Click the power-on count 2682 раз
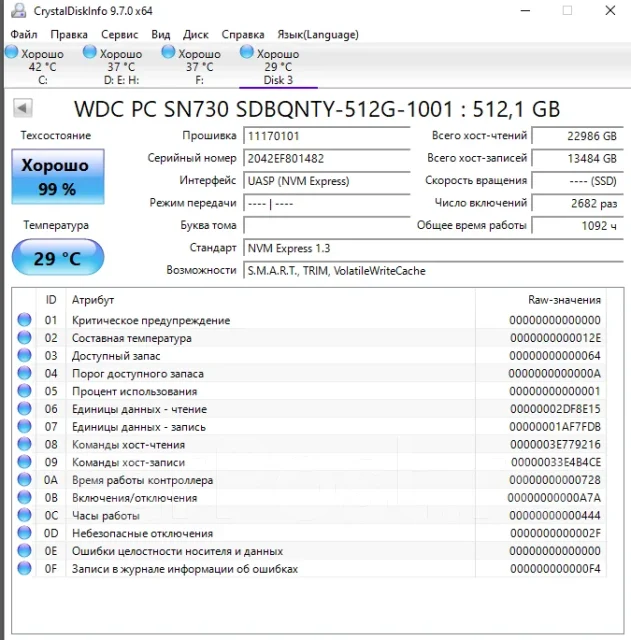 click(x=578, y=203)
